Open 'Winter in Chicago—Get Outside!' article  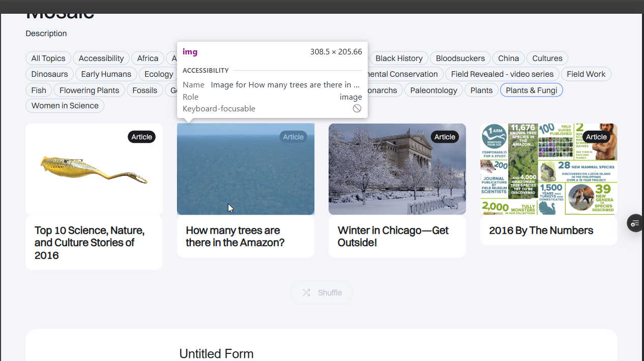[x=393, y=236]
